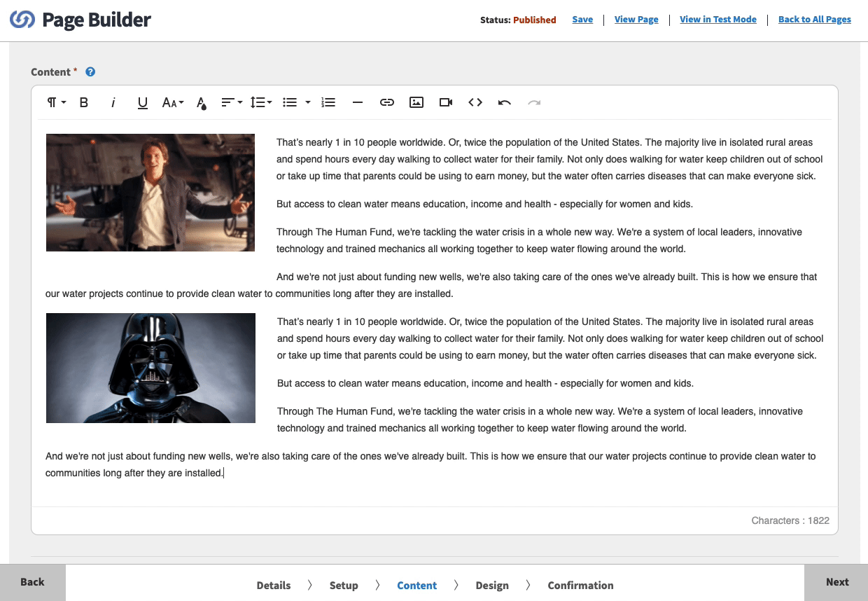Click the second 'Through The Human Fund' paragraph
Image resolution: width=868 pixels, height=601 pixels.
[x=540, y=420]
